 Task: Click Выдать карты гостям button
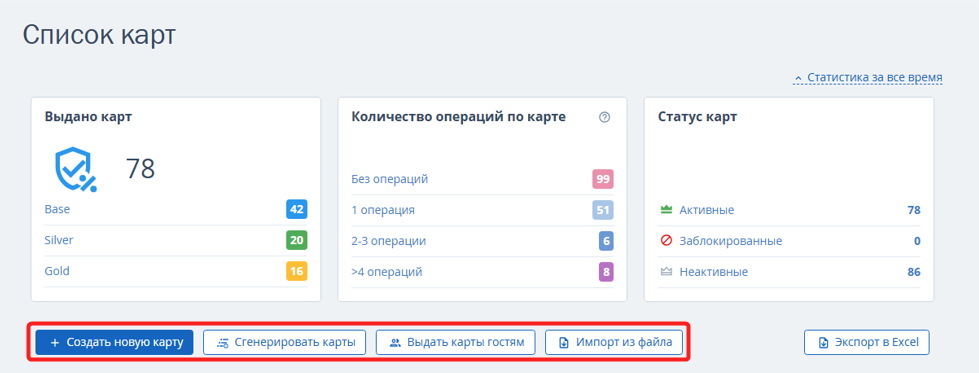[455, 342]
